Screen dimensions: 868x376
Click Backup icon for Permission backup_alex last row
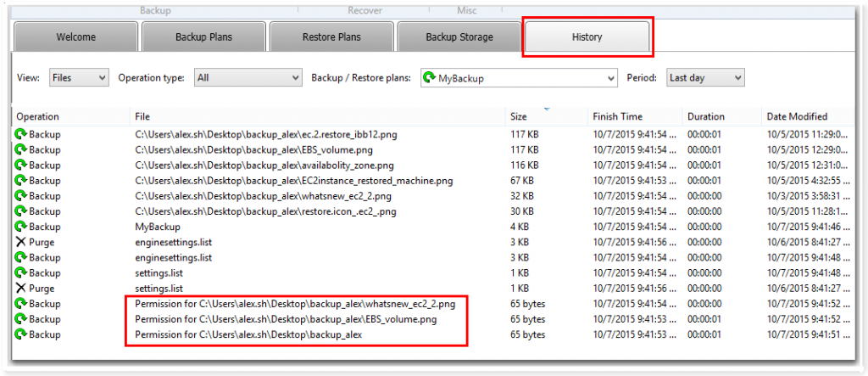pyautogui.click(x=20, y=334)
